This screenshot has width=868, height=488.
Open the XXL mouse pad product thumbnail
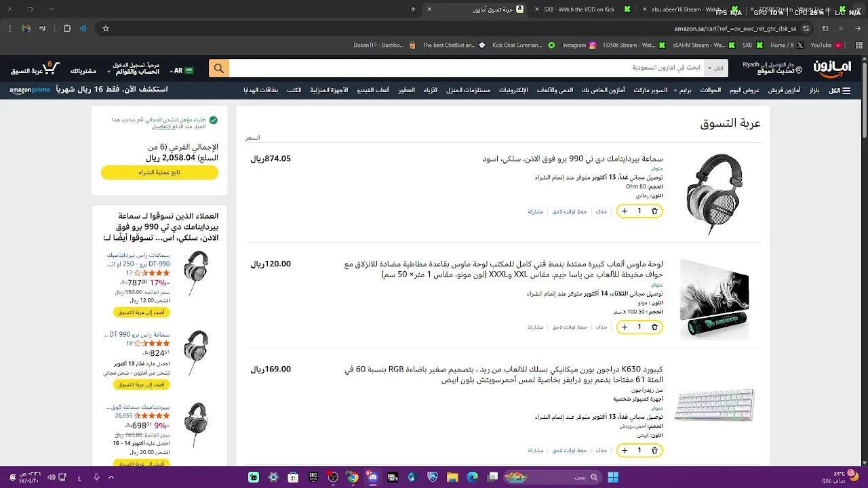tap(715, 299)
